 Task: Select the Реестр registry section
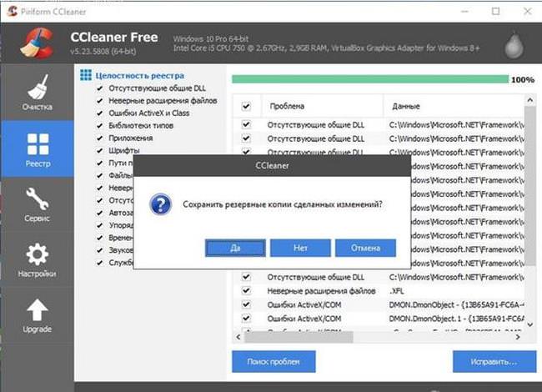point(38,149)
